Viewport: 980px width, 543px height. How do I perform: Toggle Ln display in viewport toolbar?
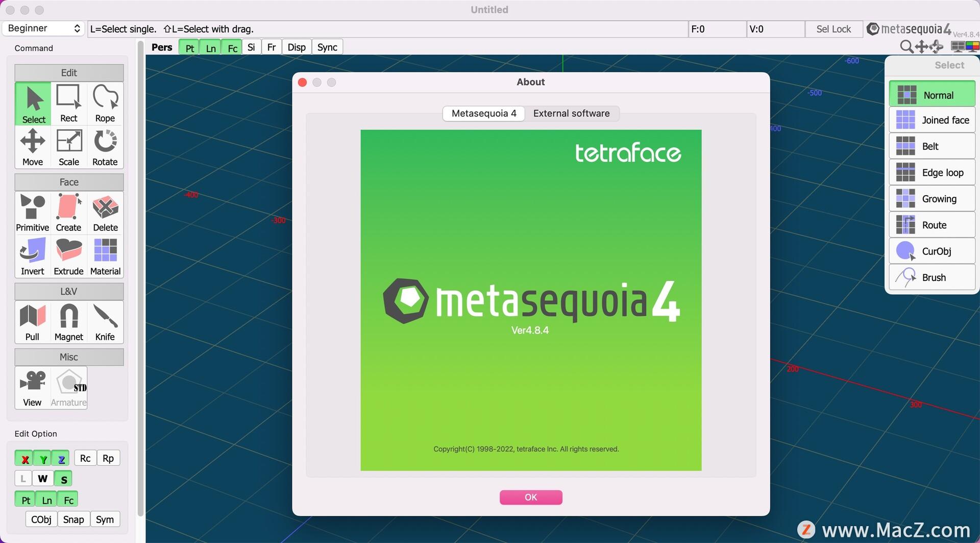tap(211, 48)
